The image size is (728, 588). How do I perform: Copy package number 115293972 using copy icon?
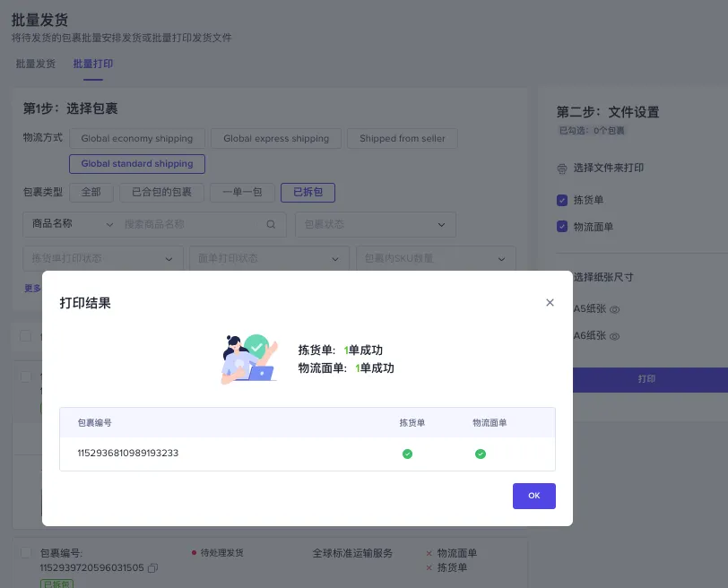pos(152,569)
